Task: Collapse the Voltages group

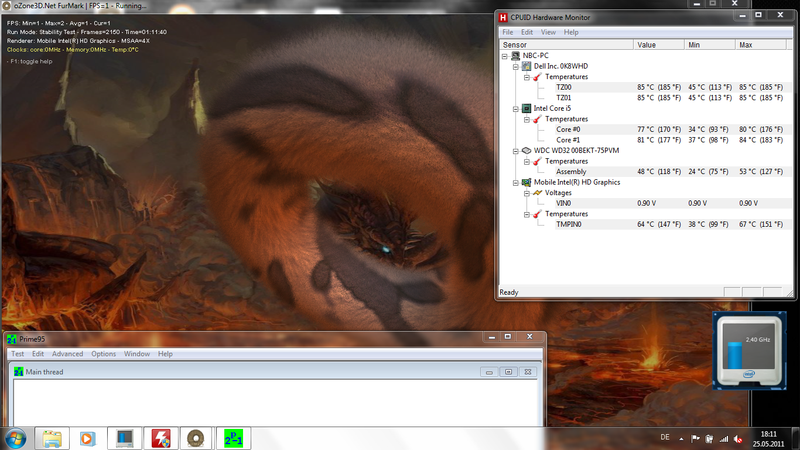Action: (x=527, y=193)
